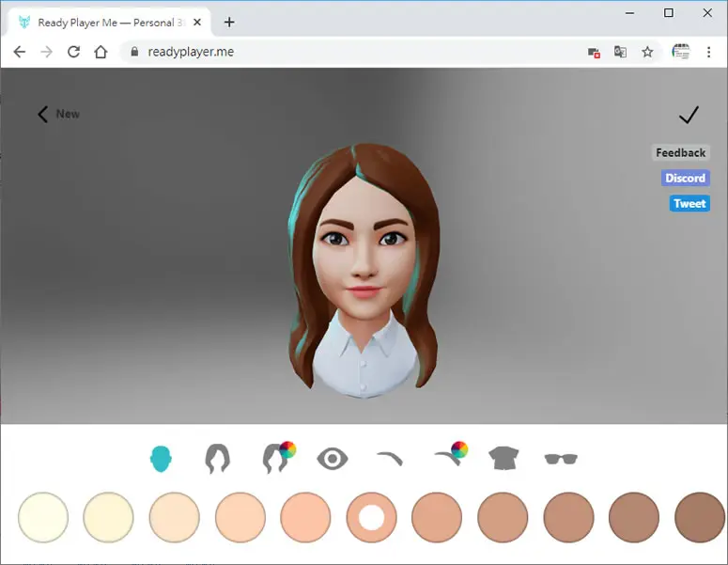Open the hairstyle category icon
Viewport: 728px width, 565px height.
point(217,459)
